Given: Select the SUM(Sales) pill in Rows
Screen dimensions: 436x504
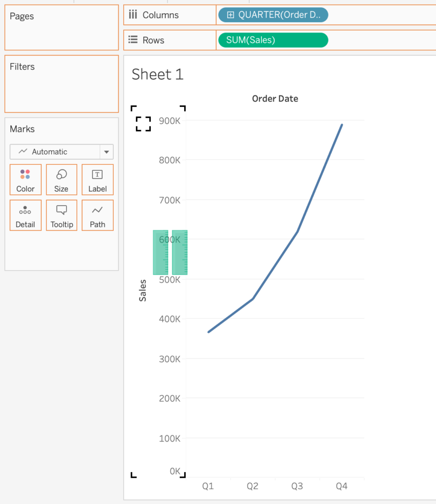Looking at the screenshot, I should coord(272,40).
